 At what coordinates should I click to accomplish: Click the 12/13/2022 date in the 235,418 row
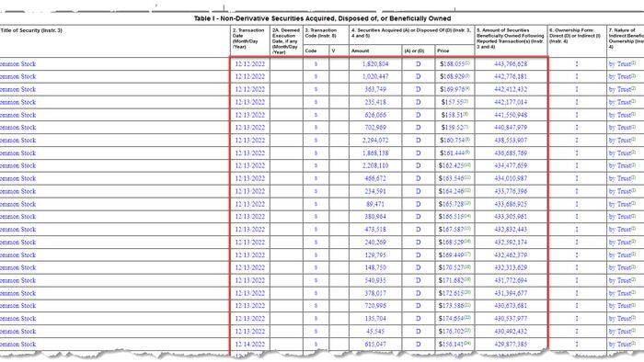[249, 102]
